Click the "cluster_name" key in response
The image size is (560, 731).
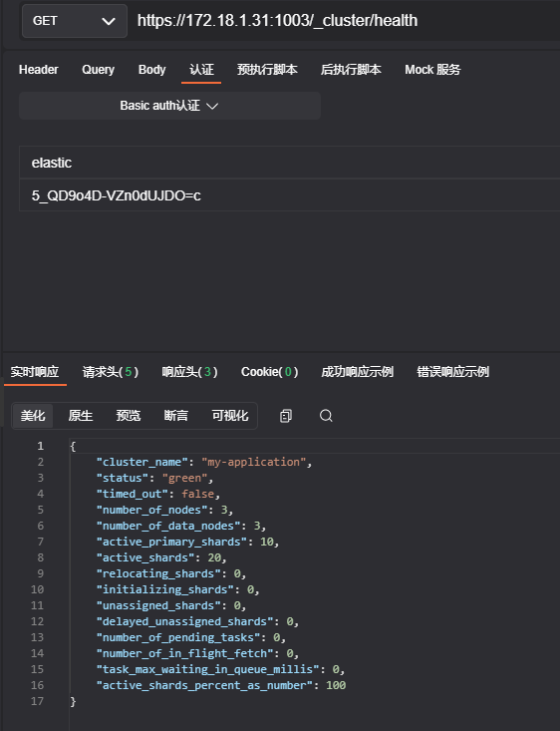[x=144, y=462]
